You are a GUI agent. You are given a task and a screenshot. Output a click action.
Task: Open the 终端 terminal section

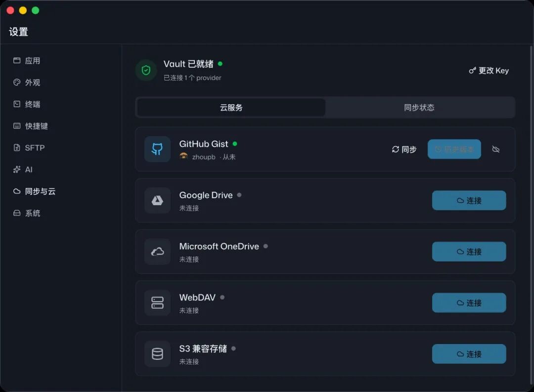27,104
